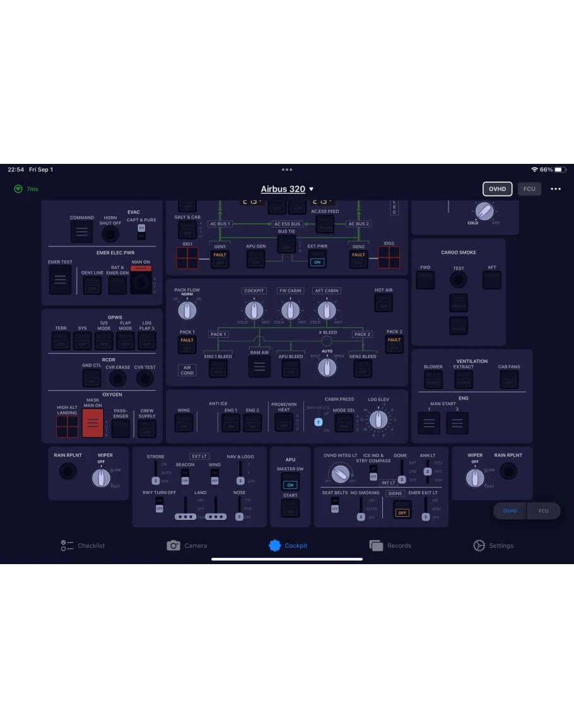Select the FCU panel button in the top bar
The height and width of the screenshot is (728, 574).
pos(529,189)
